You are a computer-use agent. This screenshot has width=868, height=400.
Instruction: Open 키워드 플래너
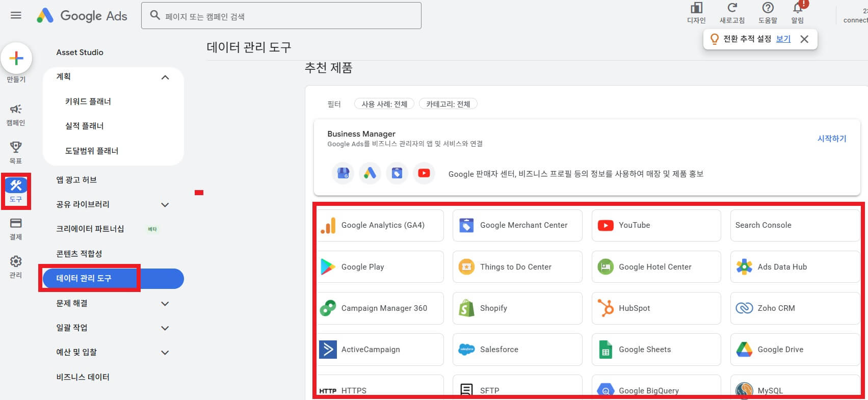(x=88, y=101)
